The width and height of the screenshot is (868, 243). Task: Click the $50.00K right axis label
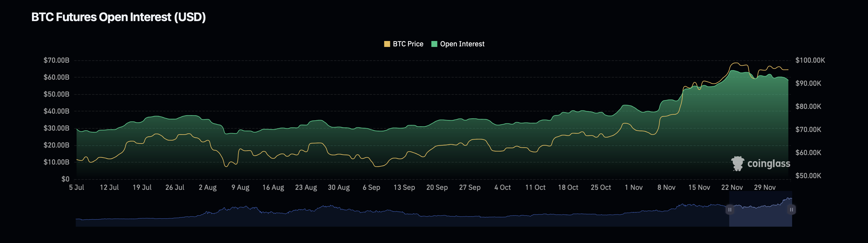[x=808, y=176]
